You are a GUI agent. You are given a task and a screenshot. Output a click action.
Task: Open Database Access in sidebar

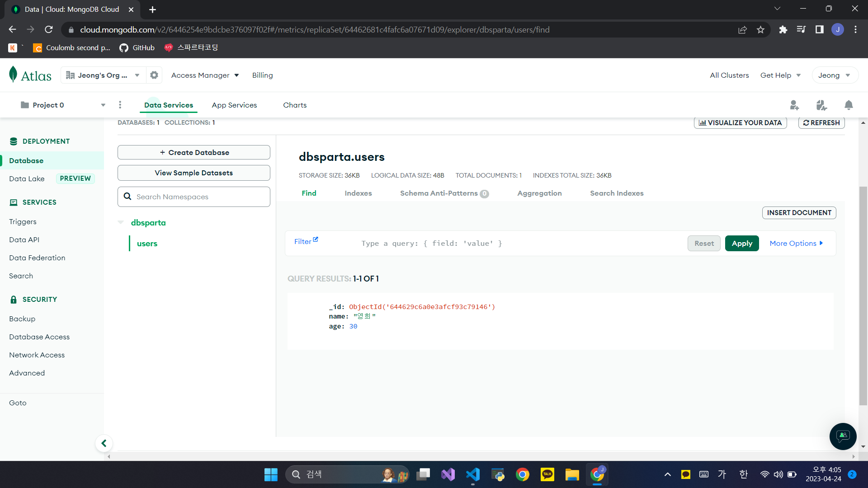click(39, 337)
